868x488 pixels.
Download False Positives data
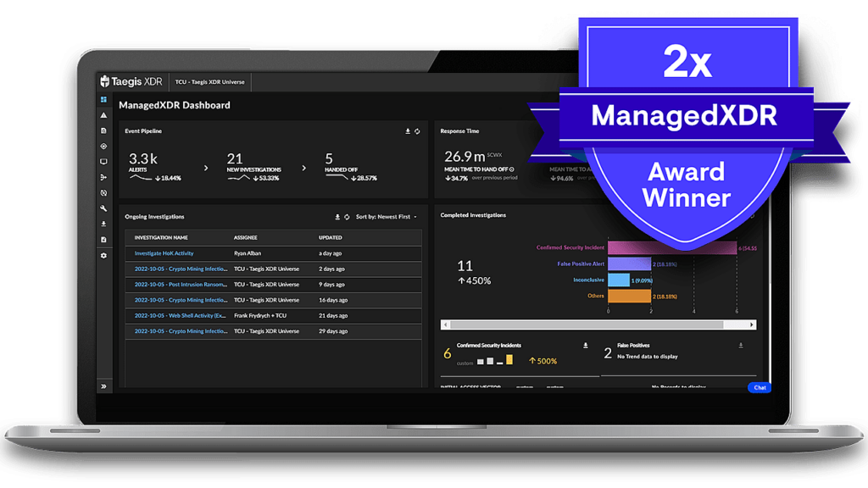tap(741, 346)
